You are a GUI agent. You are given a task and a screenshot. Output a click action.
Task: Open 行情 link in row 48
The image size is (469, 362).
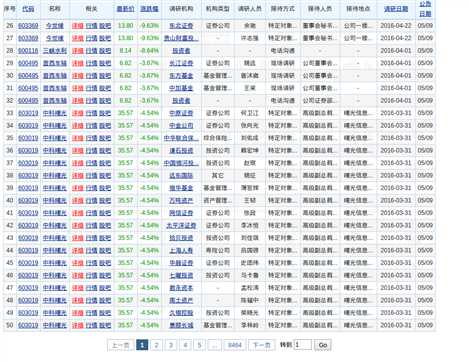(x=91, y=300)
